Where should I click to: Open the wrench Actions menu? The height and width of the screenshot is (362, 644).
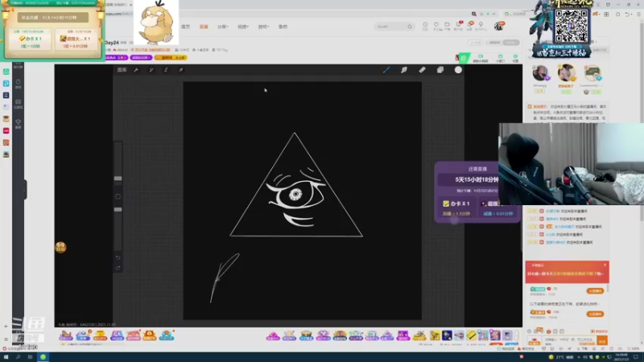click(x=136, y=70)
